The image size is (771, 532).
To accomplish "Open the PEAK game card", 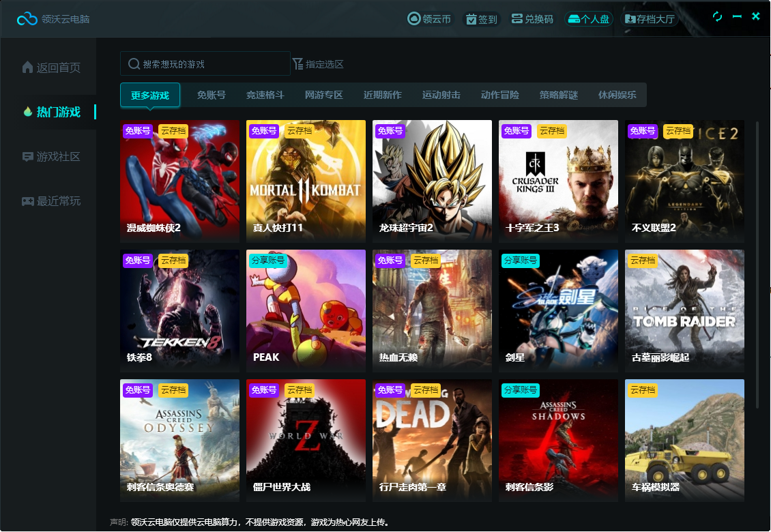I will coord(306,311).
